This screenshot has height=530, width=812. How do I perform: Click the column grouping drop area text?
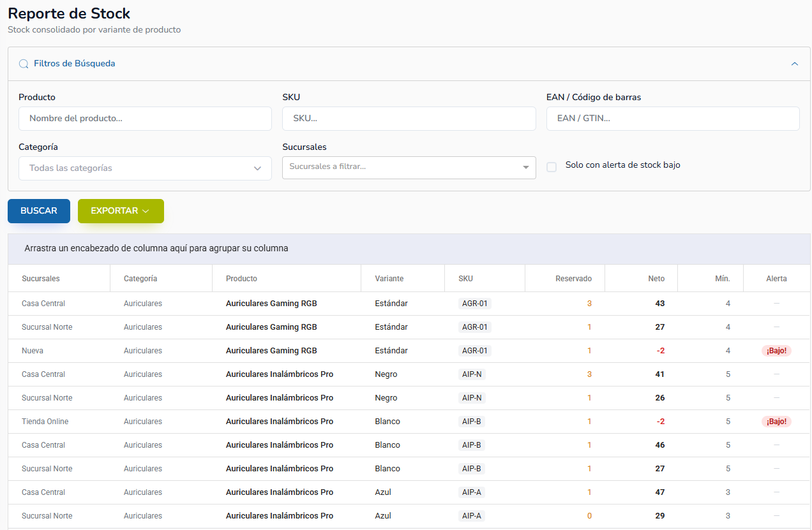tap(156, 249)
